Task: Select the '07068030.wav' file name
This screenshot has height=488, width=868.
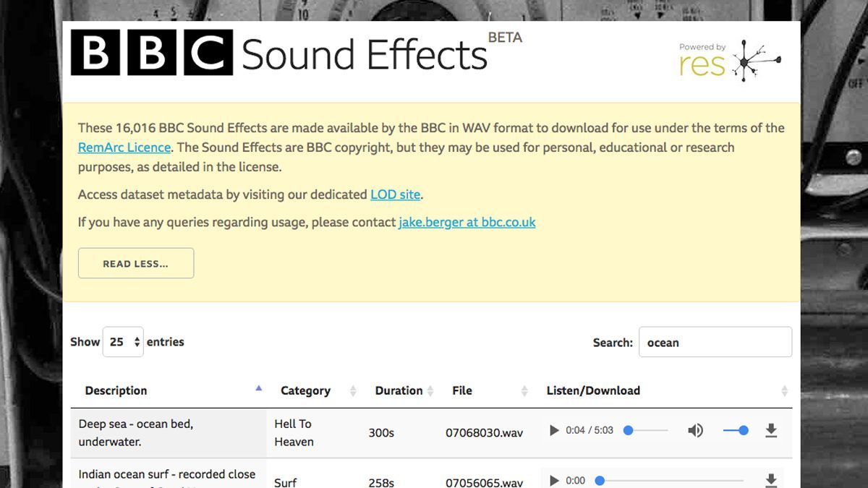Action: [484, 433]
